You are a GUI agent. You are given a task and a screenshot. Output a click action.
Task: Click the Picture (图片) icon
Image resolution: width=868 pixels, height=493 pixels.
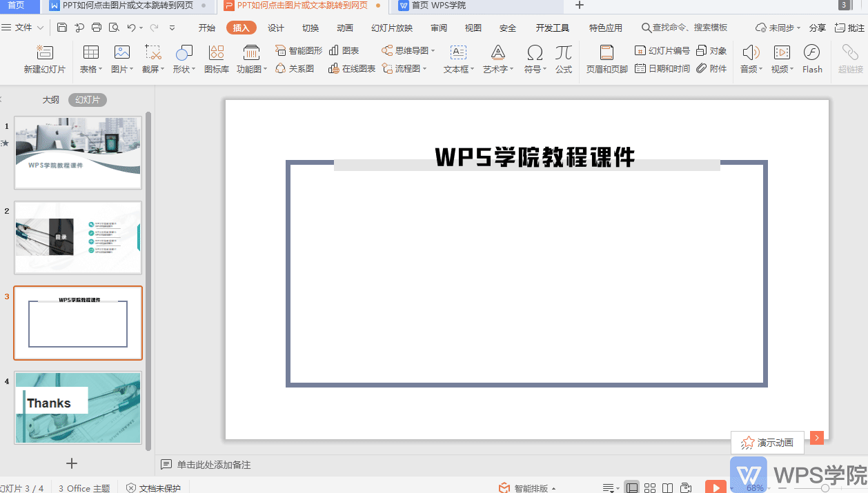click(x=122, y=52)
